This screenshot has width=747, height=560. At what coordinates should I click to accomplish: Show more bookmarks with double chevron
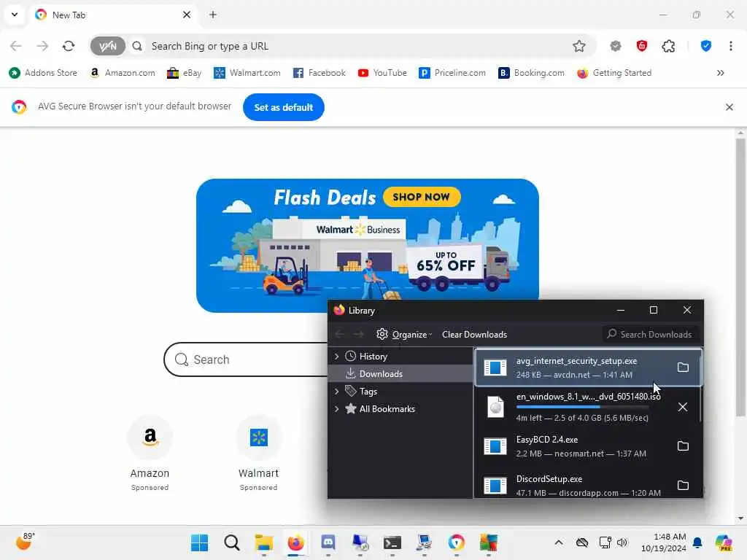(720, 73)
